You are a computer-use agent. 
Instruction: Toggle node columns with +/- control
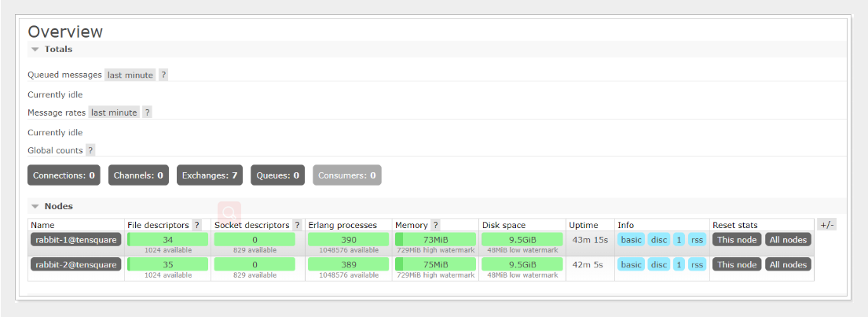click(x=826, y=225)
